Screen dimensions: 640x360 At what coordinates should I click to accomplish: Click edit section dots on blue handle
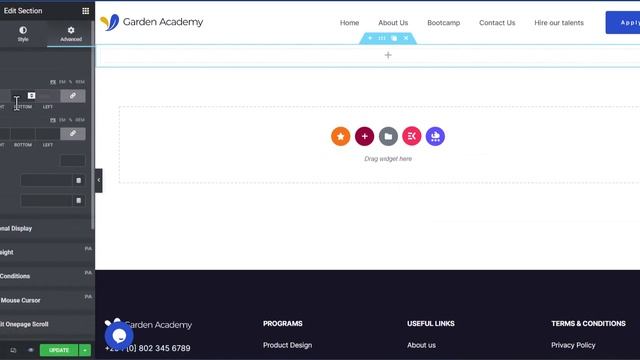point(382,38)
